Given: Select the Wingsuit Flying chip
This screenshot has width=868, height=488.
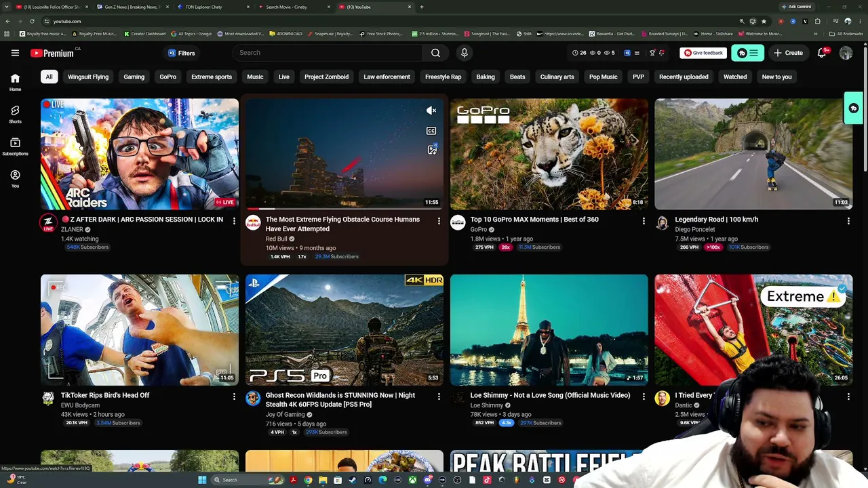Looking at the screenshot, I should [88, 77].
